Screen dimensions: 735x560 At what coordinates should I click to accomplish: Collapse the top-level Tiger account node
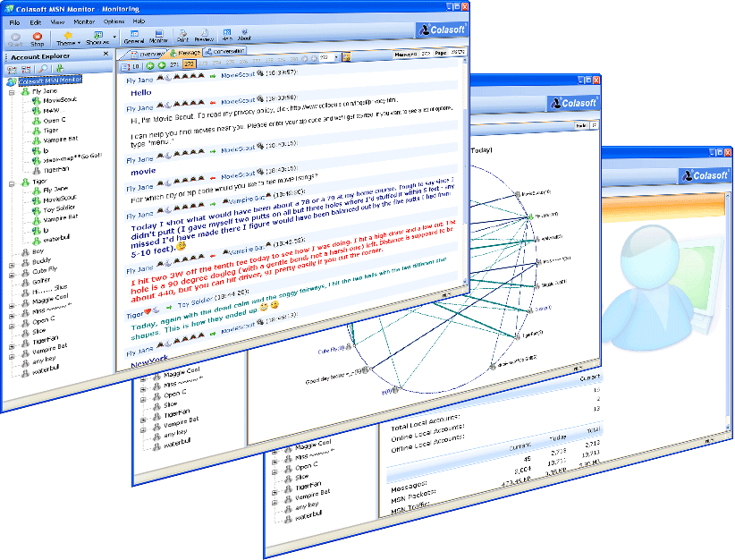point(12,184)
